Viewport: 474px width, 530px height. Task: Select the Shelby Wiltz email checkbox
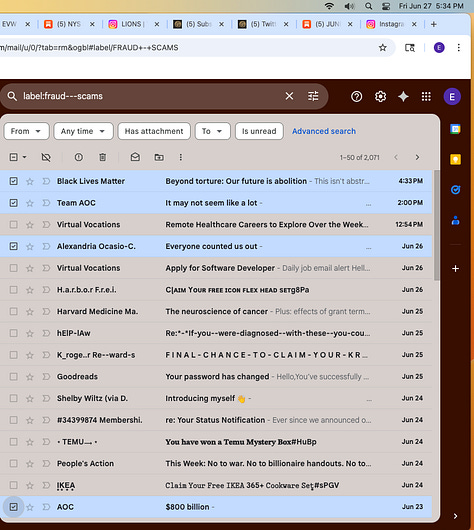click(x=14, y=399)
